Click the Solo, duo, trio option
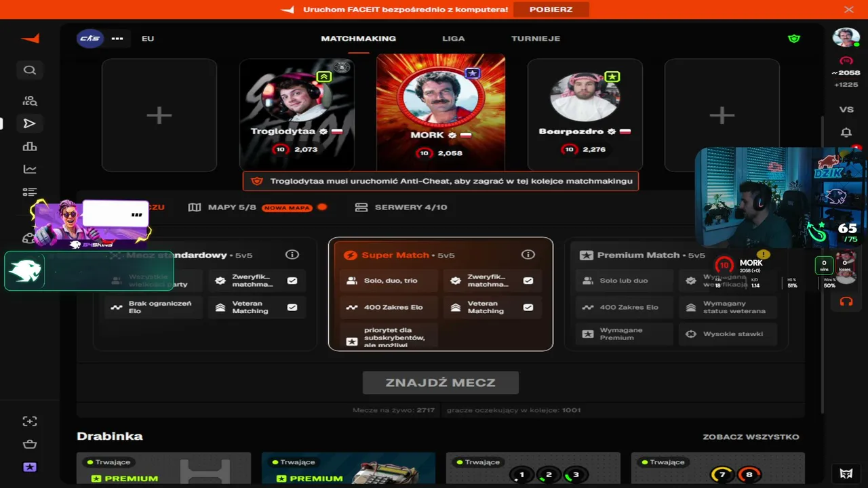The width and height of the screenshot is (868, 488). [x=389, y=281]
